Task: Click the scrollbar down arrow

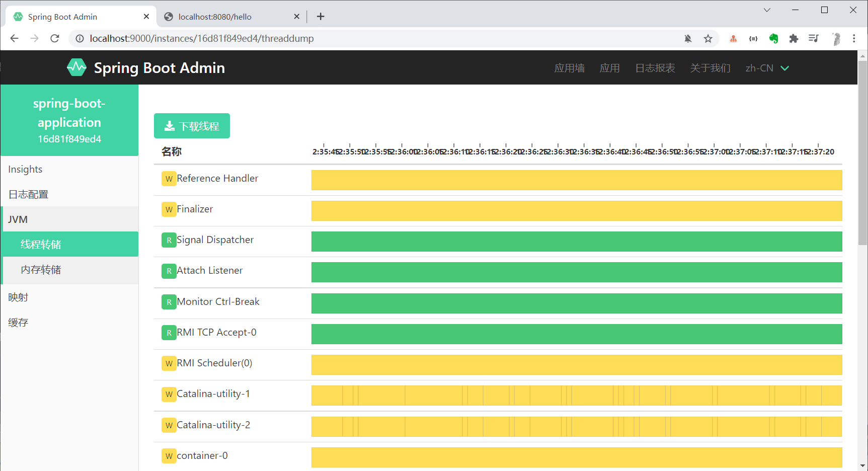Action: click(862, 466)
